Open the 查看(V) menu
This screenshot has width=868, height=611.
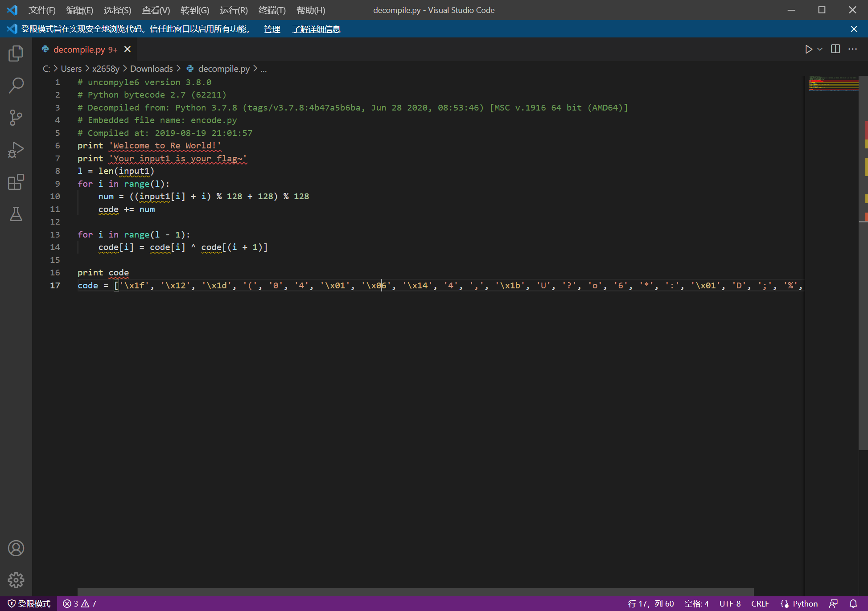click(x=156, y=10)
